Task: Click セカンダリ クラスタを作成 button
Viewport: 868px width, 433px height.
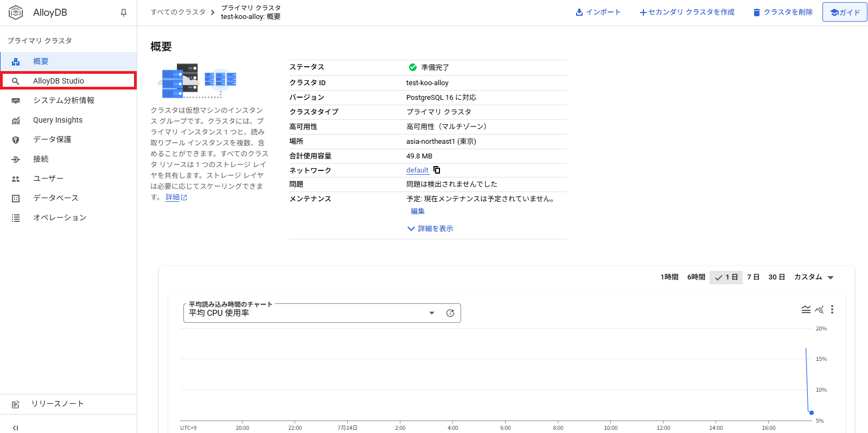Action: [687, 12]
